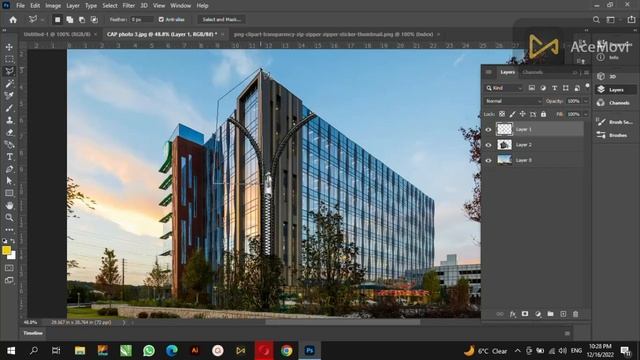Toggle Quick Mask mode icon
Viewport: 640px width, 360px height.
9,268
